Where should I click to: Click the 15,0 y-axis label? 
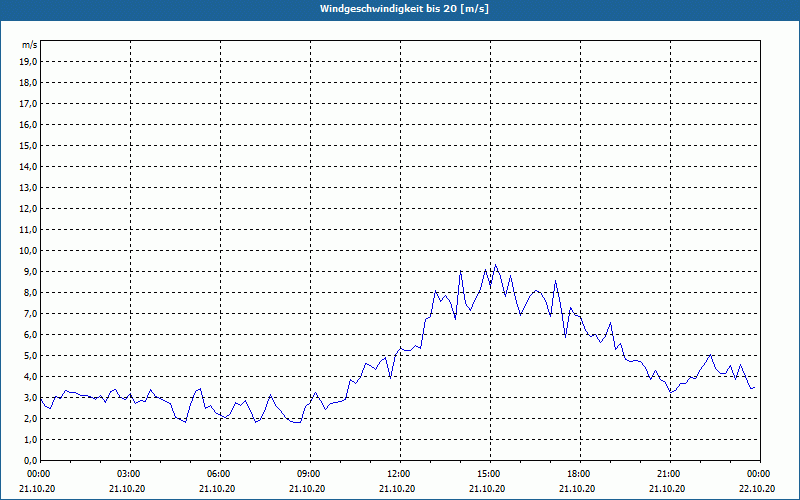[x=28, y=145]
